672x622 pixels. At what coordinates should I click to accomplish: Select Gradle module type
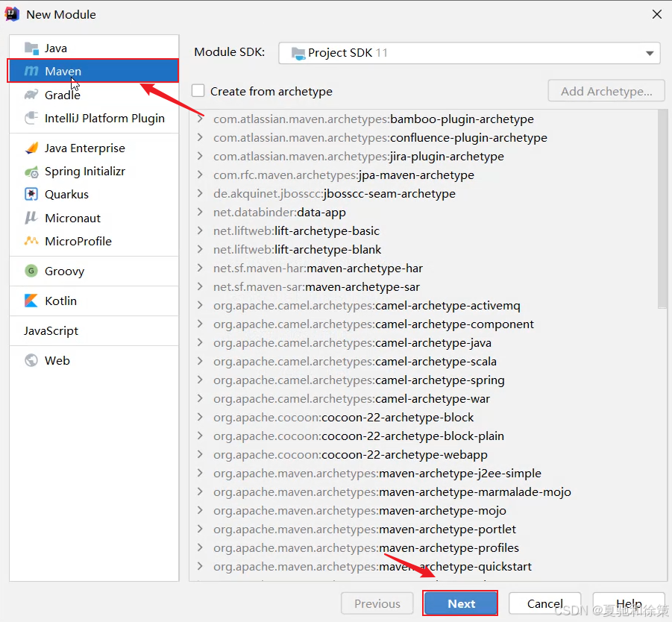94,94
